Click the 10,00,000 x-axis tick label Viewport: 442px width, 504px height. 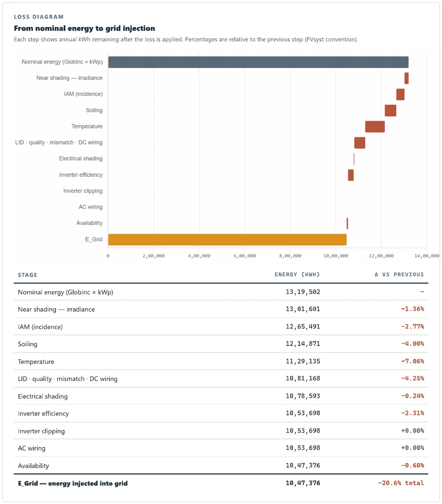pyautogui.click(x=336, y=256)
